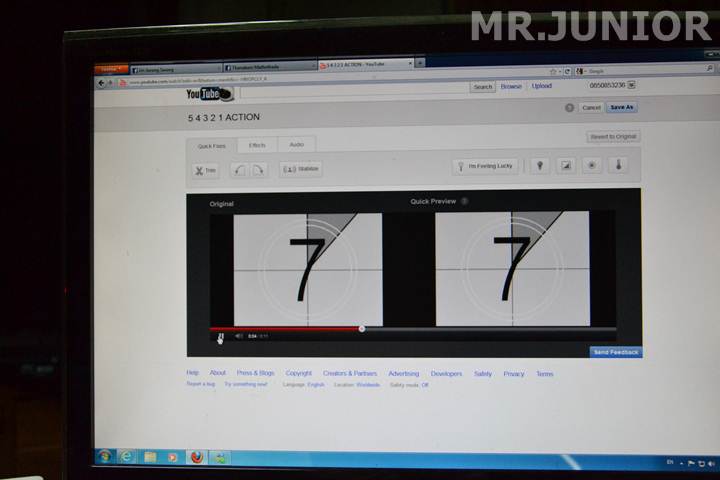The width and height of the screenshot is (720, 480).
Task: Click the Quick Preview info icon
Action: point(465,201)
